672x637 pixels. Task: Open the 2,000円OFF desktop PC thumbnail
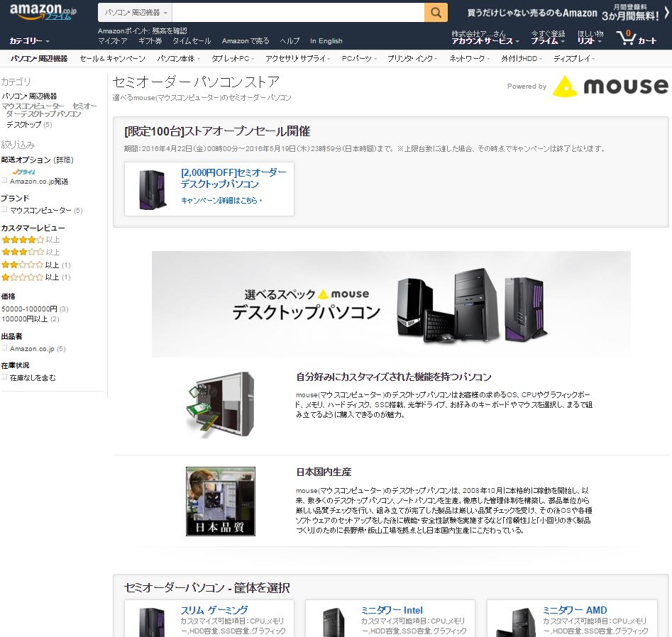(152, 189)
